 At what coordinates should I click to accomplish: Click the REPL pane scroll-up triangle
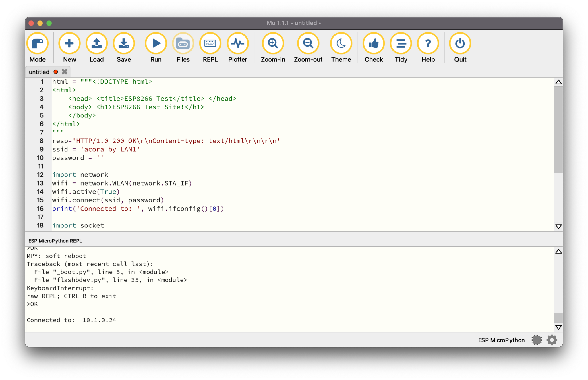(558, 251)
